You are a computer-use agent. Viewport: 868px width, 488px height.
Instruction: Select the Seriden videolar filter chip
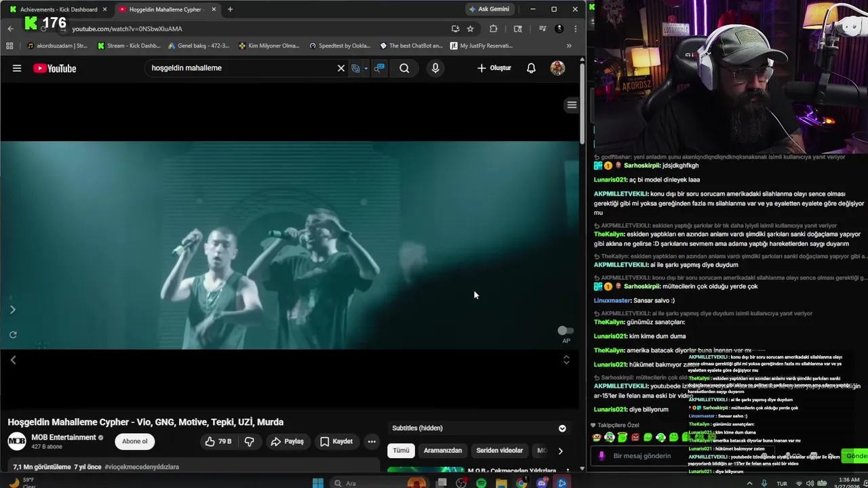[x=499, y=451]
